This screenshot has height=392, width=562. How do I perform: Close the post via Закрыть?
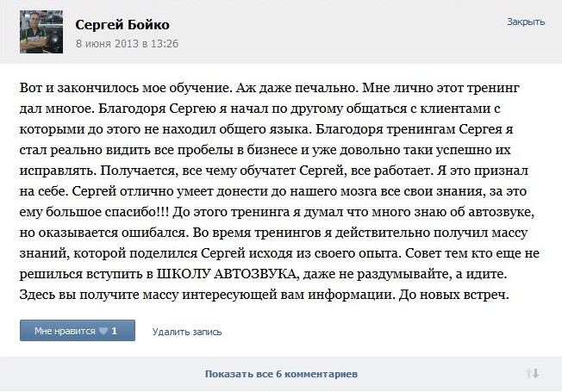pyautogui.click(x=526, y=22)
